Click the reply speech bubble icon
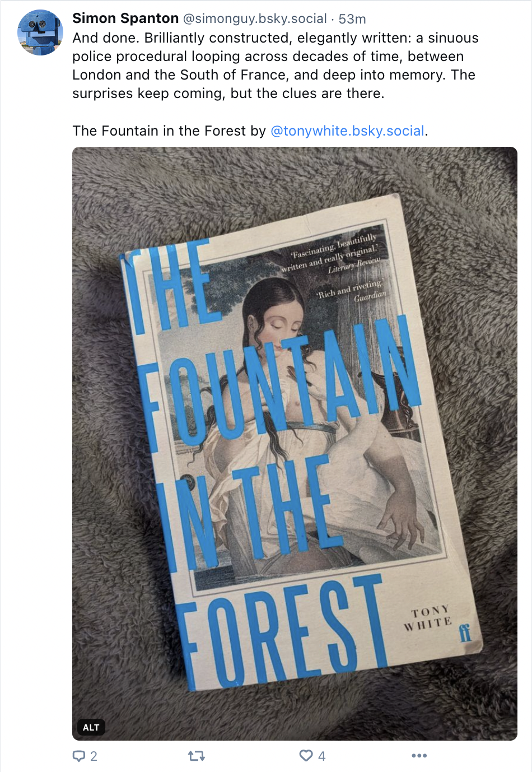This screenshot has width=532, height=772. (79, 756)
